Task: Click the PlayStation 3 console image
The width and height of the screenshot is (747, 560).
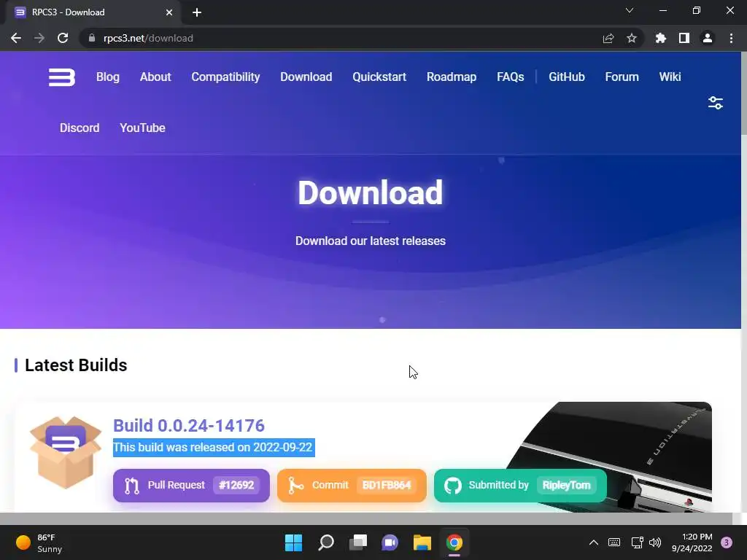Action: pos(609,457)
